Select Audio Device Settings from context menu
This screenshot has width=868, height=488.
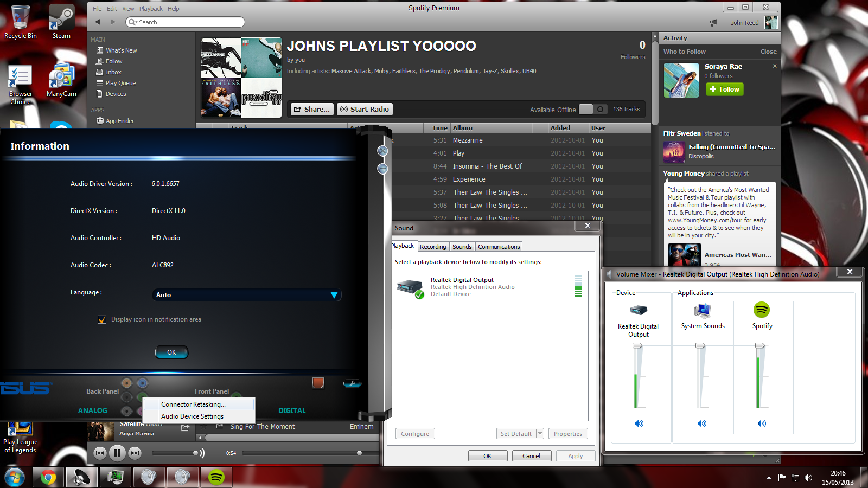[x=199, y=416]
